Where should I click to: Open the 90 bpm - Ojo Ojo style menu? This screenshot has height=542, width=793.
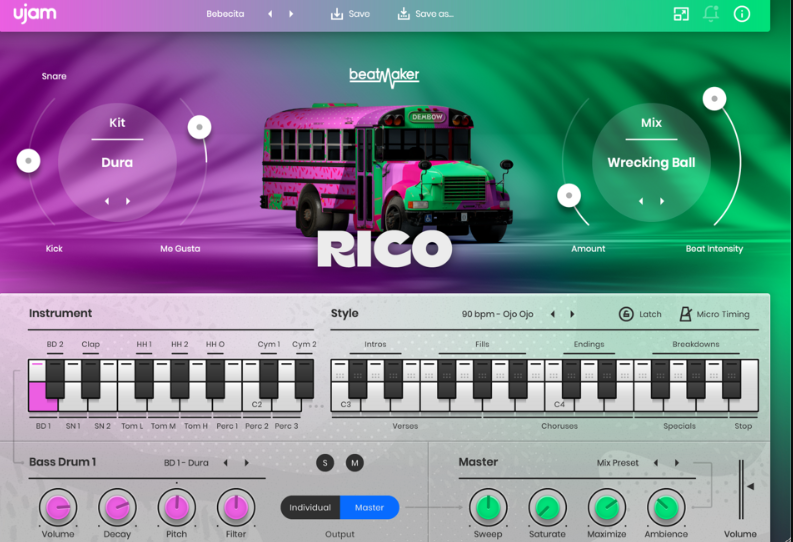click(497, 314)
